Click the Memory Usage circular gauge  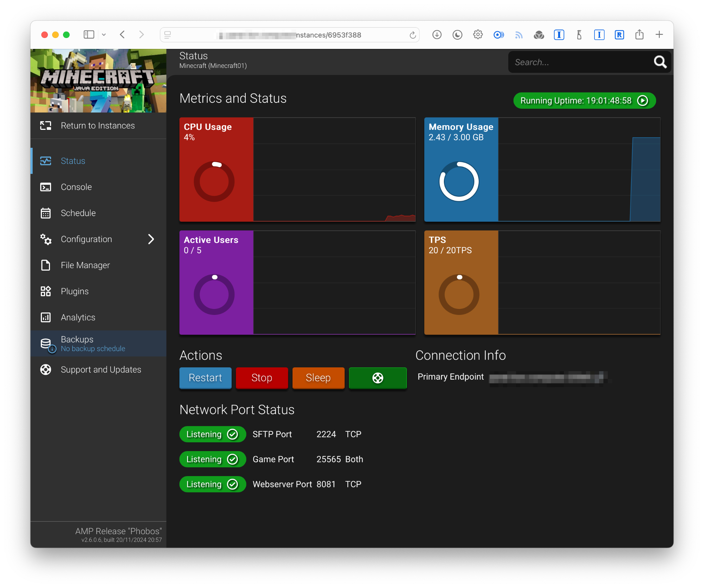[x=459, y=182]
